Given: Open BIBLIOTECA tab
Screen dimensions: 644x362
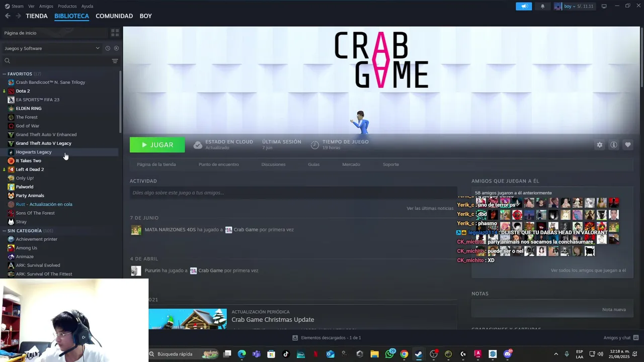Looking at the screenshot, I should [x=71, y=16].
